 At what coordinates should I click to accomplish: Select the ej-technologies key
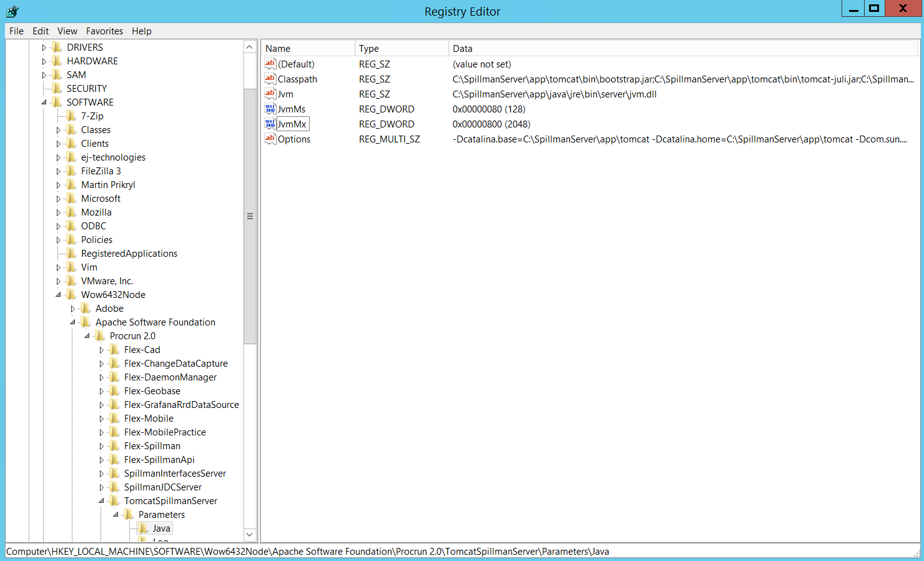(113, 157)
